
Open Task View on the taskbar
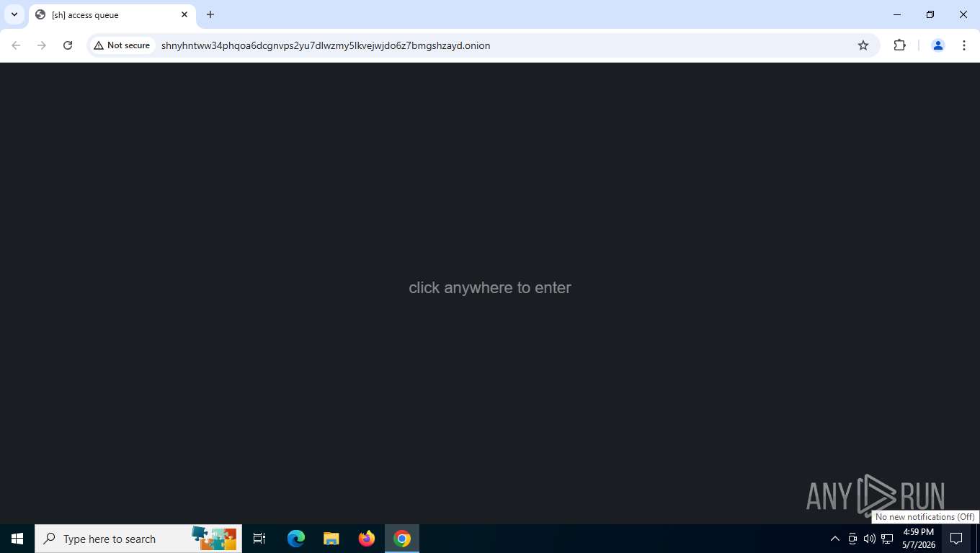click(259, 539)
